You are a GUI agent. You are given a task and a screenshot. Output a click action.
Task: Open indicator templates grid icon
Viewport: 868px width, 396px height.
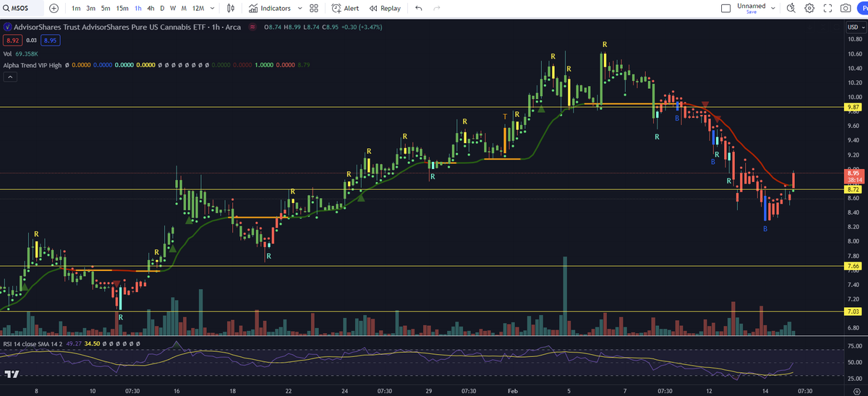click(x=313, y=8)
